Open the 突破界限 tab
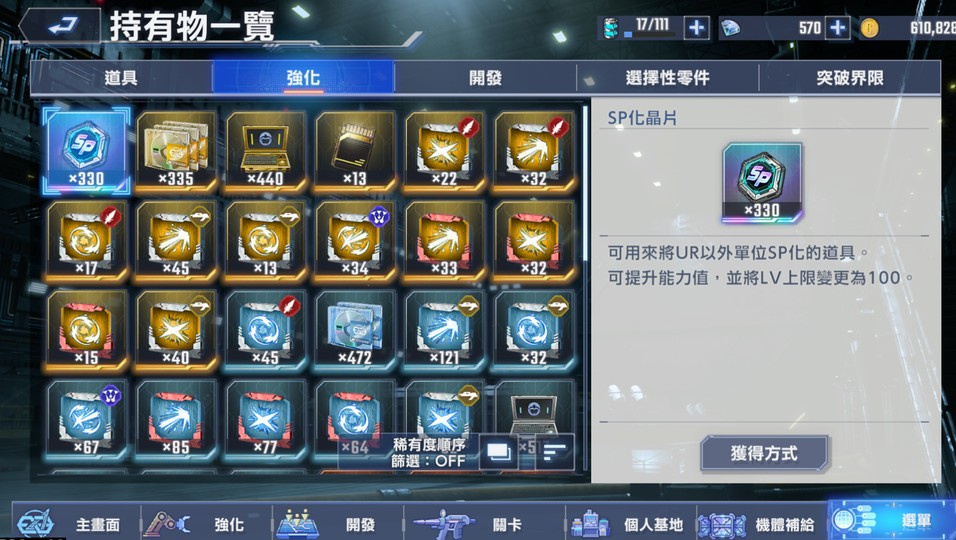This screenshot has height=540, width=956. 849,78
